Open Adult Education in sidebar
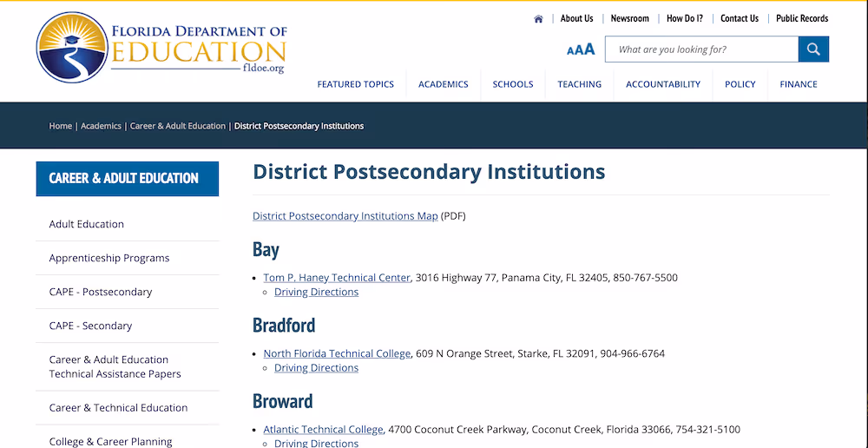 point(86,224)
